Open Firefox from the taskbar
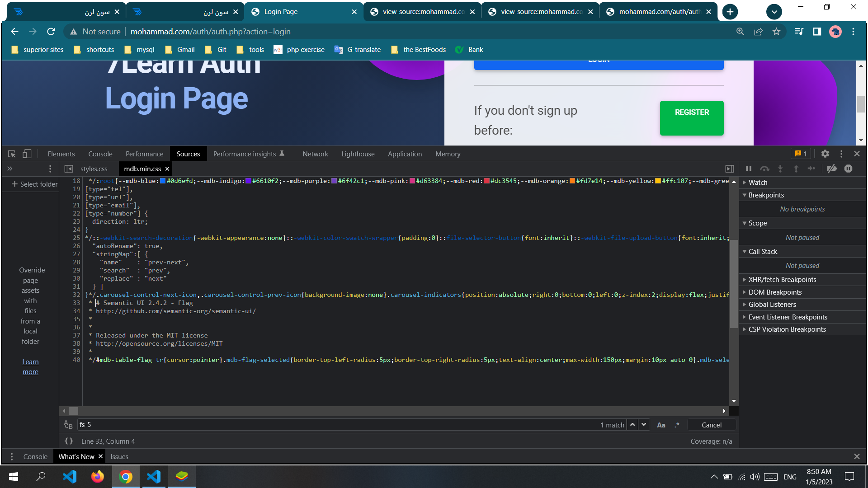 coord(98,477)
